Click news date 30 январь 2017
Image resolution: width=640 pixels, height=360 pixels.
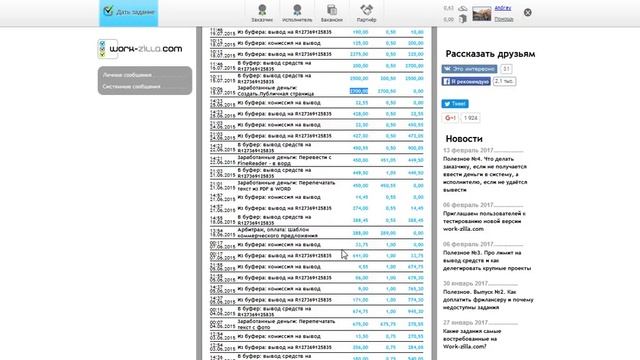[466, 283]
